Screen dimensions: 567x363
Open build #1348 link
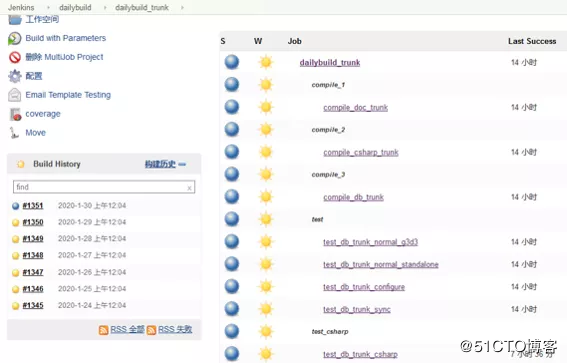[x=33, y=255]
